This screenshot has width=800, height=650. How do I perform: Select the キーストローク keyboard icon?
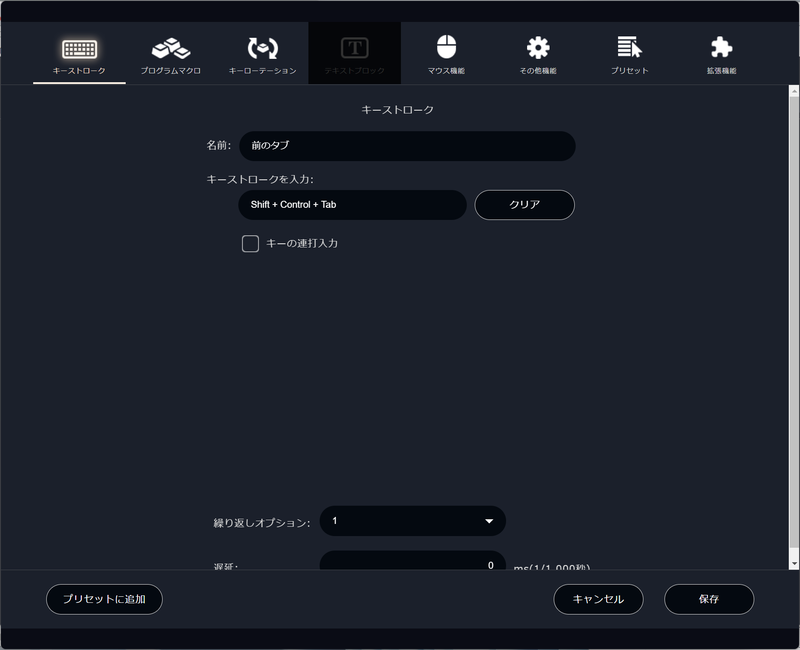79,49
